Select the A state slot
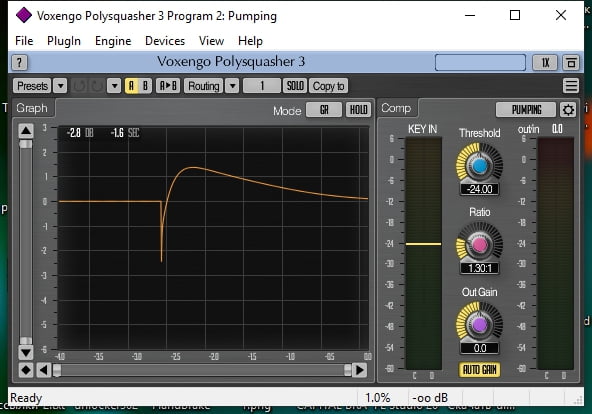Image resolution: width=592 pixels, height=414 pixels. 131,86
